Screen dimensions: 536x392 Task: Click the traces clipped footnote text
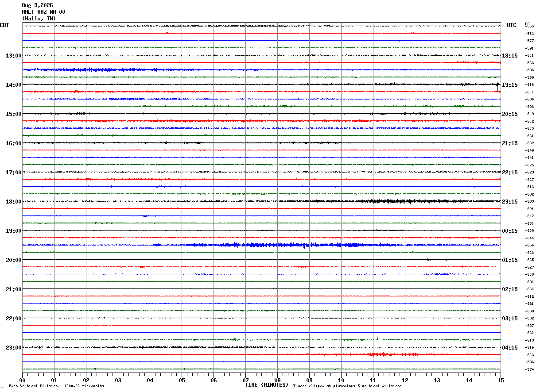pos(347,386)
